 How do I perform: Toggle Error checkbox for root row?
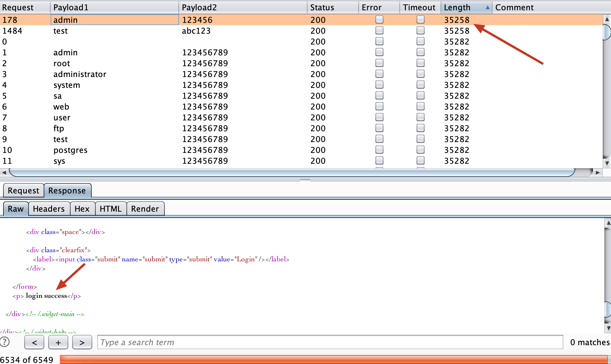coord(379,63)
